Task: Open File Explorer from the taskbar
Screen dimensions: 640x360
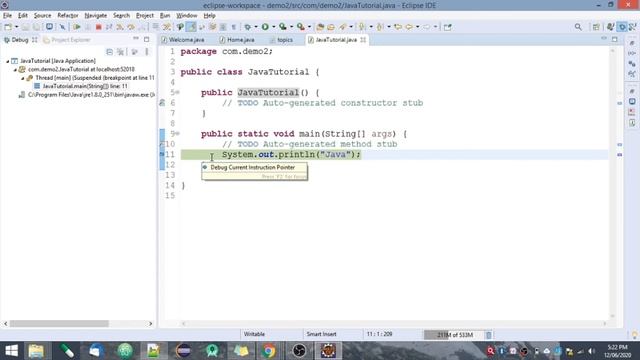Action: point(36,351)
